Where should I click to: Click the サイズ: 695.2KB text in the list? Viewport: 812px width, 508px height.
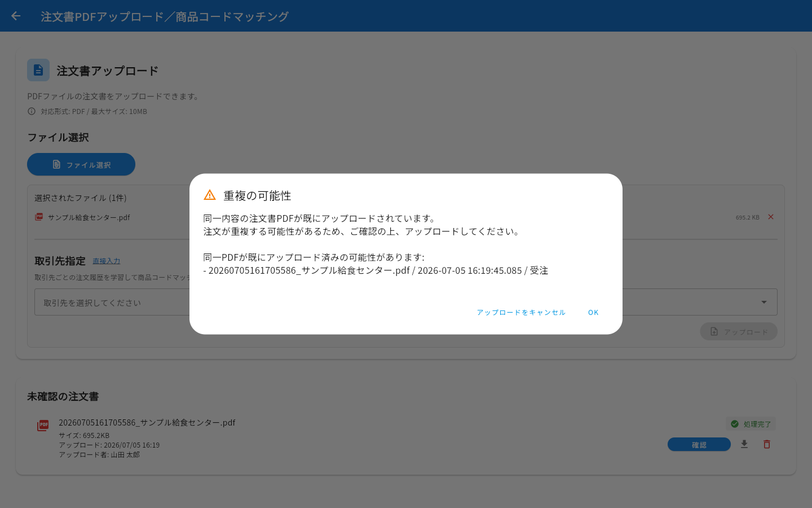(84, 435)
